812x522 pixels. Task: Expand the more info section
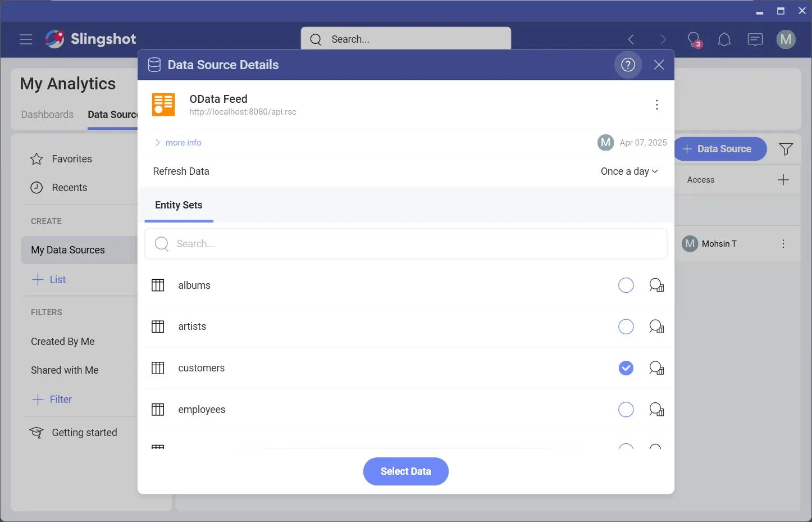[x=178, y=143]
